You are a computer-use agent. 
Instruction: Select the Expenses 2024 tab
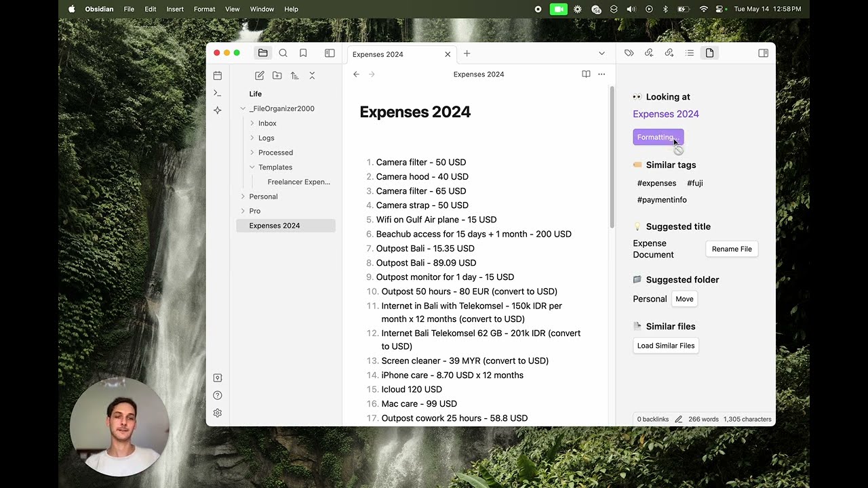click(401, 54)
